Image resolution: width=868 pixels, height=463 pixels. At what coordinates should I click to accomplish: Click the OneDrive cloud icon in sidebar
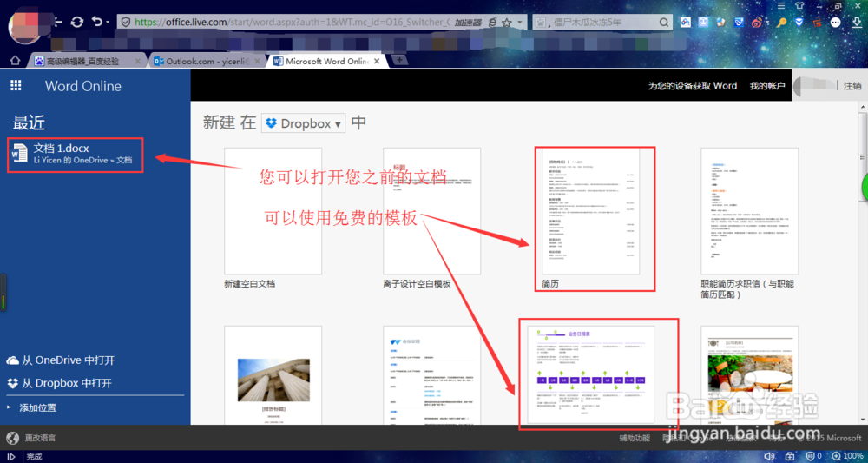(x=12, y=360)
